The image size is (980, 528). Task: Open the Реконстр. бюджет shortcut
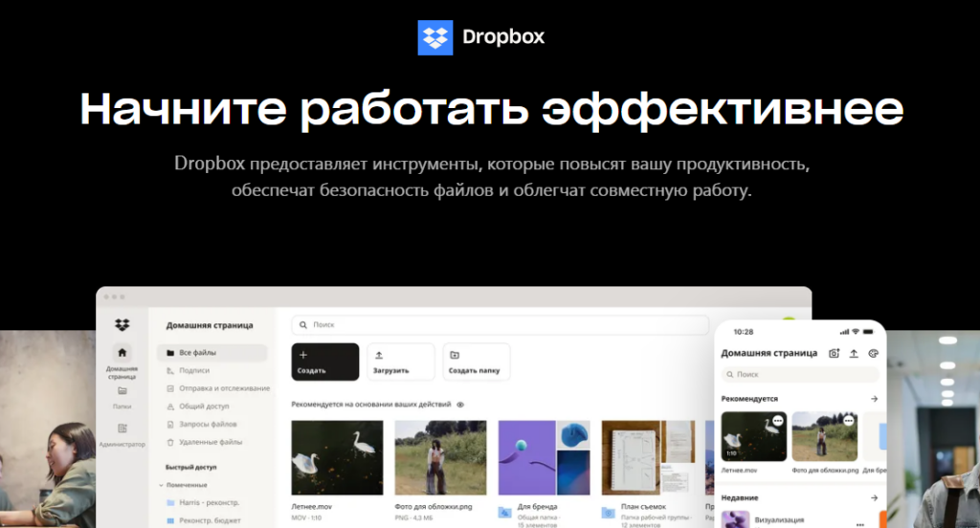(x=203, y=520)
